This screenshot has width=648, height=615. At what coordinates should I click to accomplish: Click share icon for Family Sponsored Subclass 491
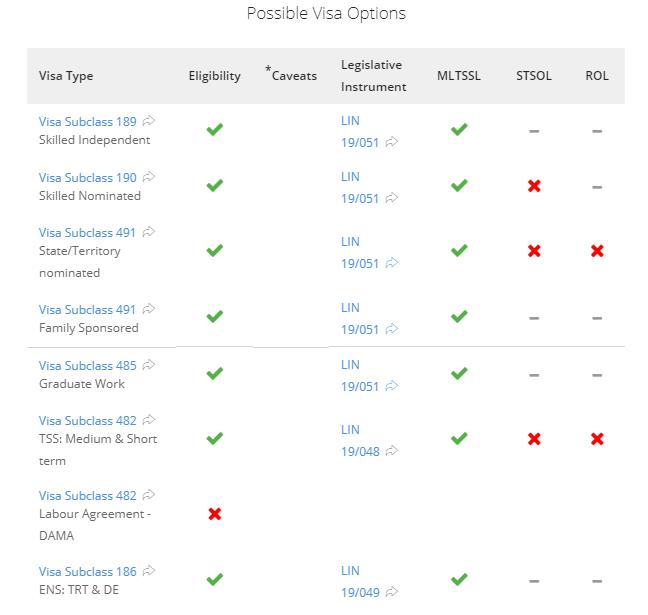coord(148,309)
